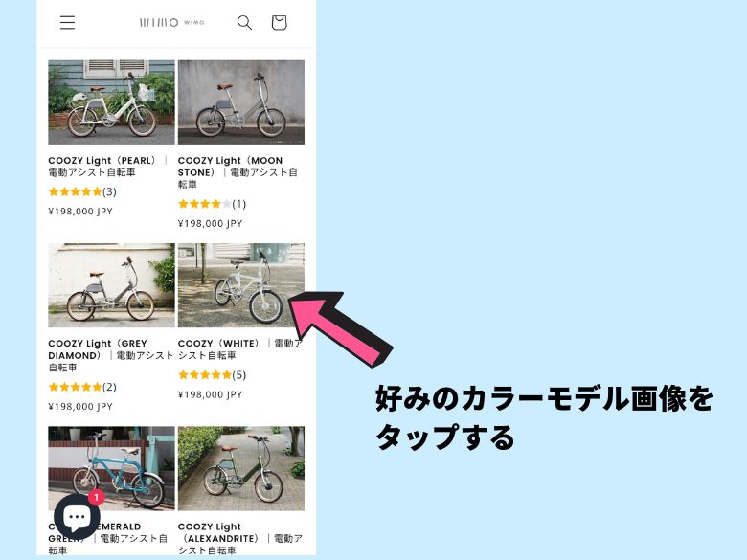Image resolution: width=747 pixels, height=560 pixels.
Task: Click the star rating showing 5 reviews
Action: (x=212, y=374)
